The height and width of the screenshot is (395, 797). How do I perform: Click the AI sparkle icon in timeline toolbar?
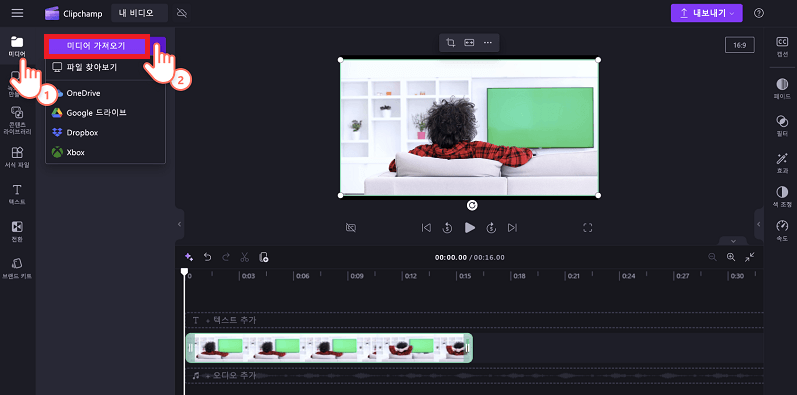click(189, 257)
